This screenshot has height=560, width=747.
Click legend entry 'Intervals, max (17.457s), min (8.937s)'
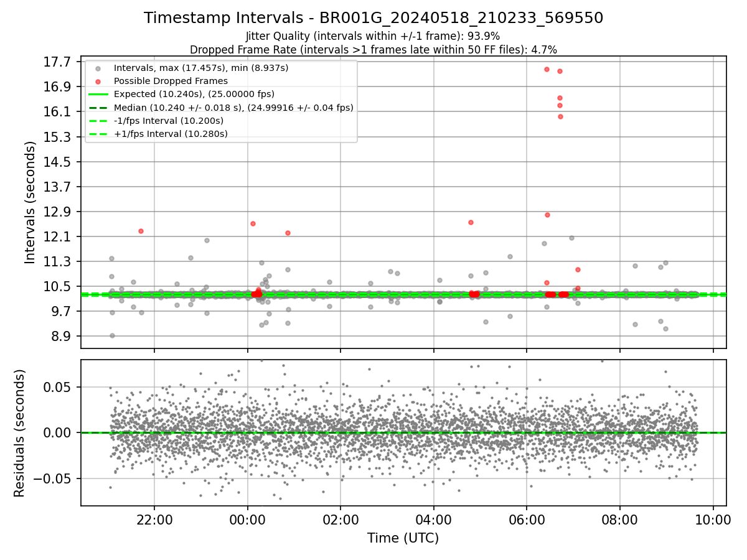click(x=201, y=67)
